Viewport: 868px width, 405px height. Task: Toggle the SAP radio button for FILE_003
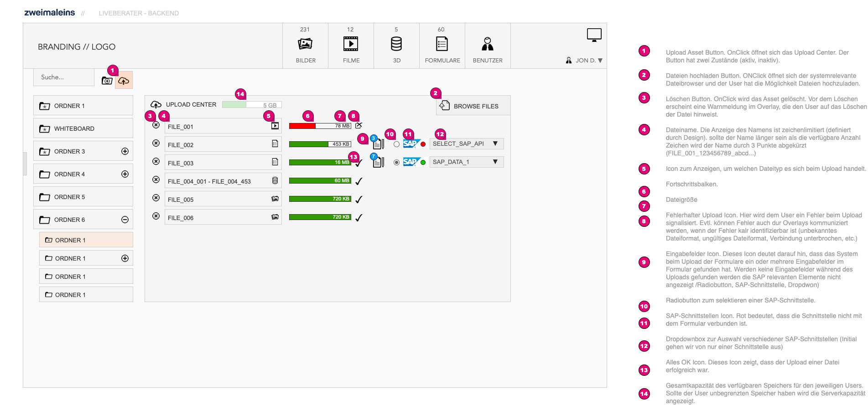coord(396,162)
